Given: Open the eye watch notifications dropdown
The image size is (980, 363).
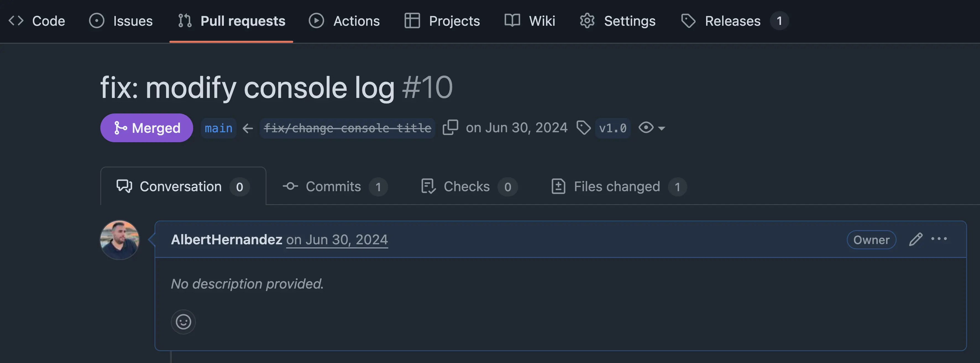Looking at the screenshot, I should point(651,128).
